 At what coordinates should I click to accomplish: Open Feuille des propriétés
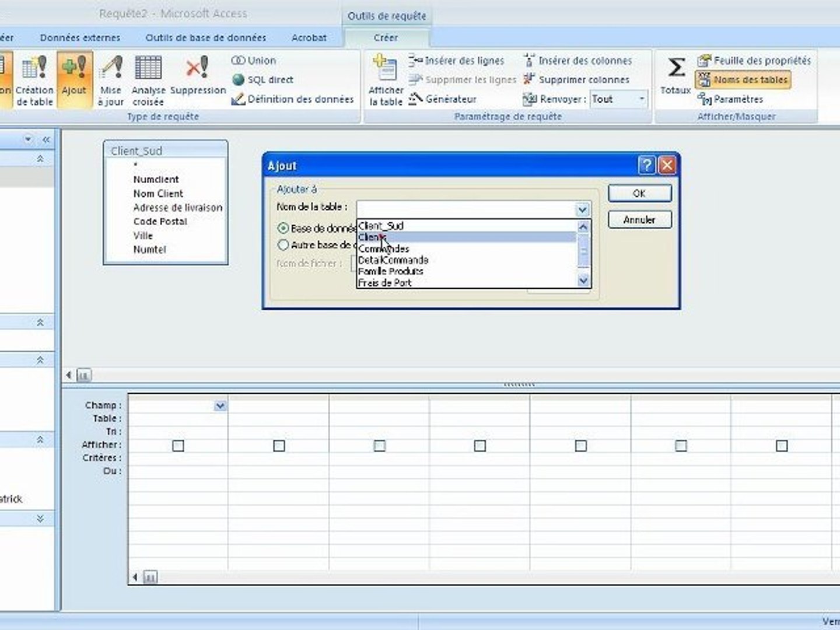754,61
